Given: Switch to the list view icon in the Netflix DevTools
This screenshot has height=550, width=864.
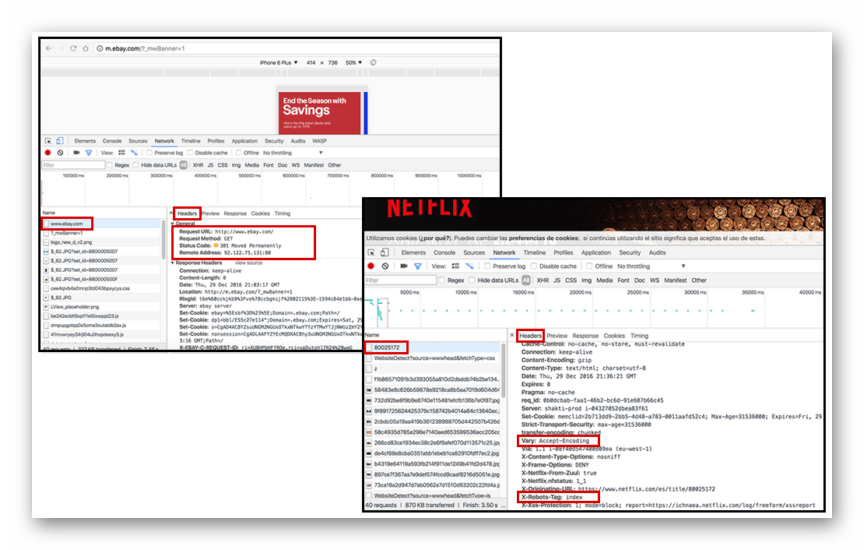Looking at the screenshot, I should click(456, 266).
